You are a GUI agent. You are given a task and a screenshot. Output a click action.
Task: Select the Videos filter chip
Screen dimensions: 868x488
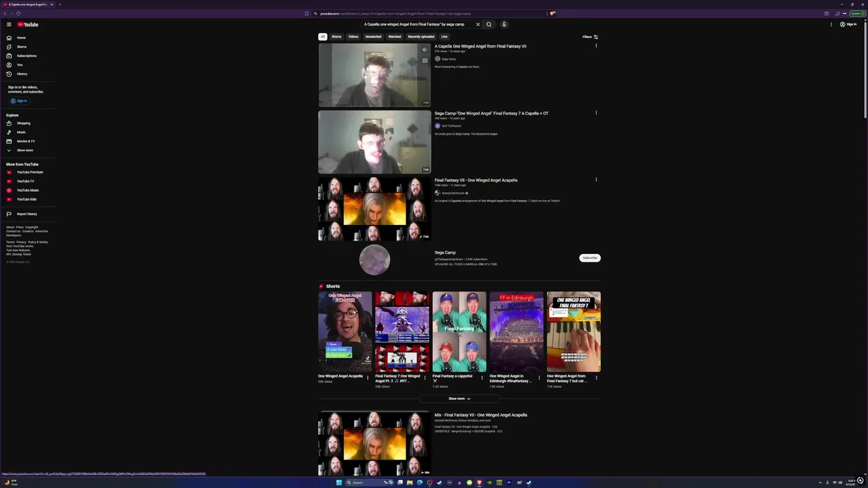[353, 37]
